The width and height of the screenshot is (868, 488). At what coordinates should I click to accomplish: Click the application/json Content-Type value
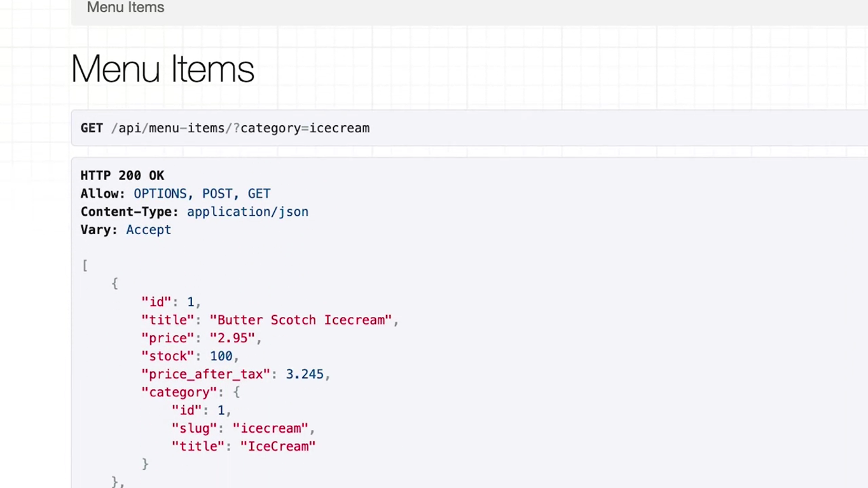click(247, 212)
